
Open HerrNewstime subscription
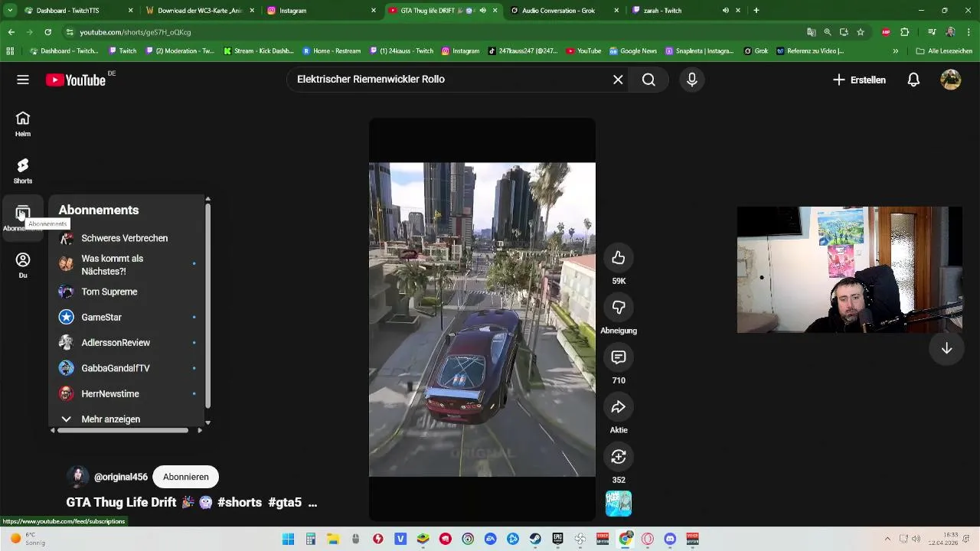(126, 394)
